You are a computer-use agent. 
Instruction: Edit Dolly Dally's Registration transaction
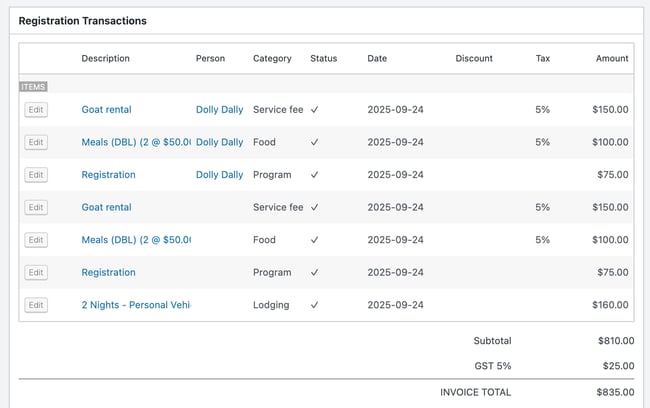coord(36,175)
